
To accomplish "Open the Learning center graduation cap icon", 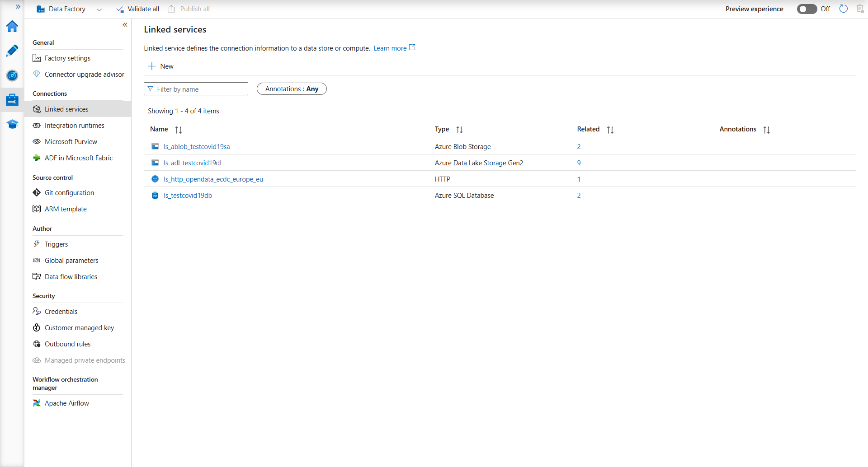I will click(x=12, y=124).
